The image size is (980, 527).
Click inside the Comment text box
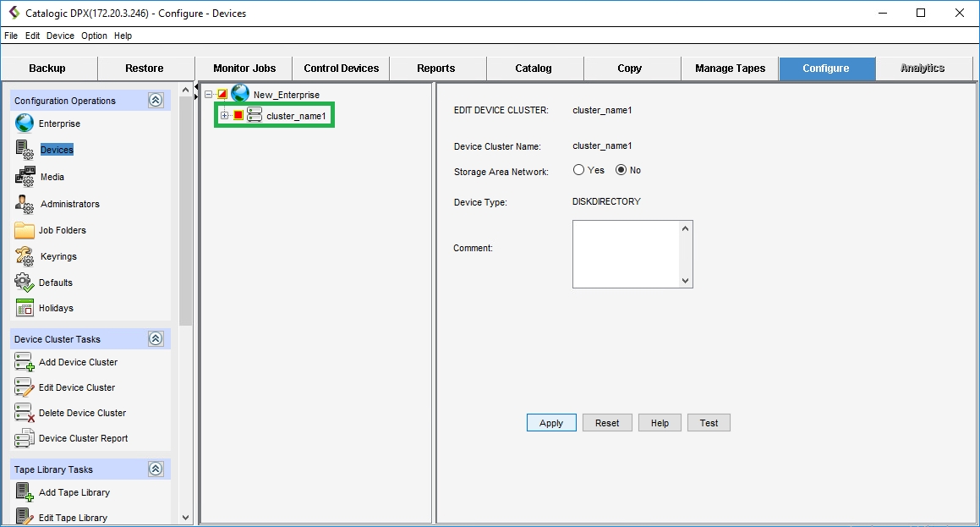tap(626, 254)
